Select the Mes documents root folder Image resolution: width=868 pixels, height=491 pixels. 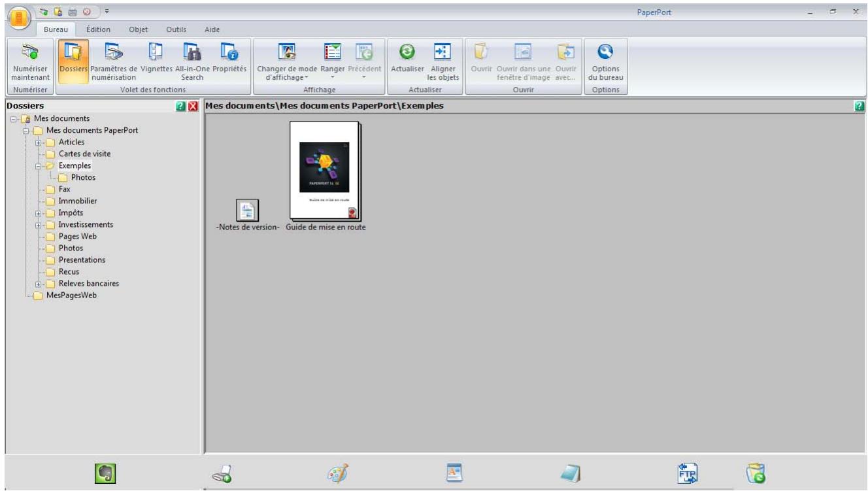(x=61, y=118)
